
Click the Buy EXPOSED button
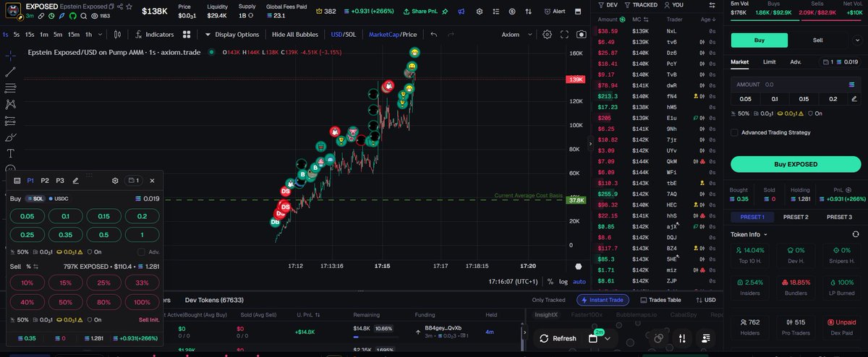796,164
